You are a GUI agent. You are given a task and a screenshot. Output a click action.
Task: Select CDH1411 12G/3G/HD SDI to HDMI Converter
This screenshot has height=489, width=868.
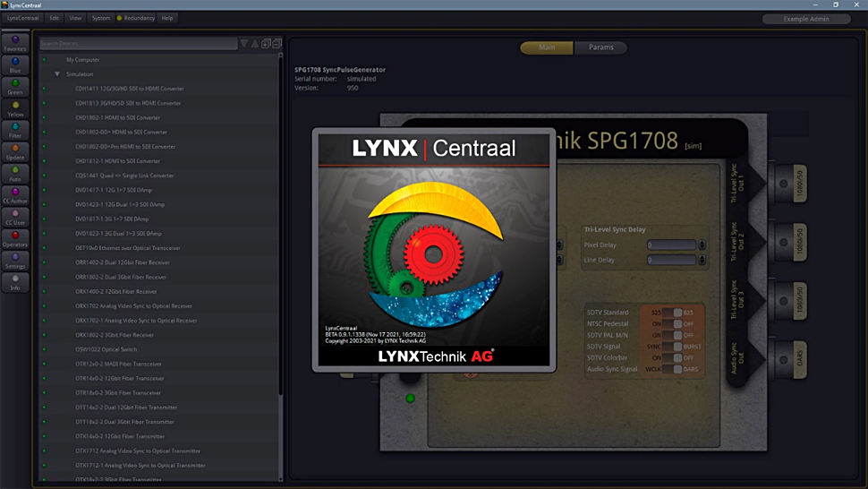(130, 89)
